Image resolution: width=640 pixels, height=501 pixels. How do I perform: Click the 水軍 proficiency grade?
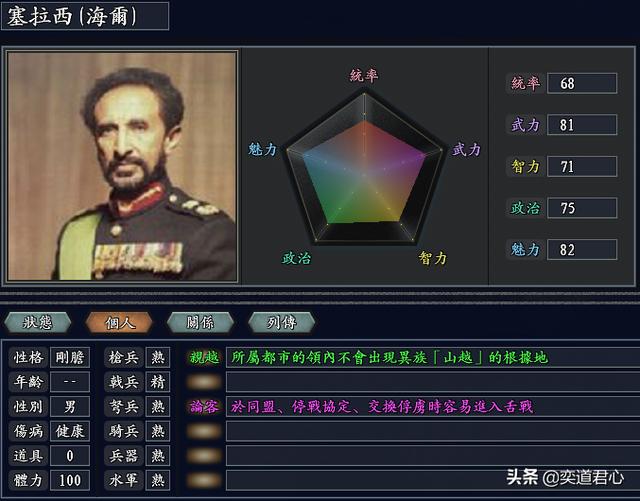[158, 480]
